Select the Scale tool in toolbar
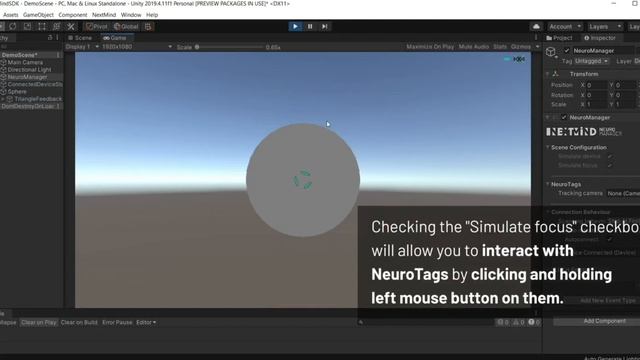The width and height of the screenshot is (640, 360). (x=27, y=27)
